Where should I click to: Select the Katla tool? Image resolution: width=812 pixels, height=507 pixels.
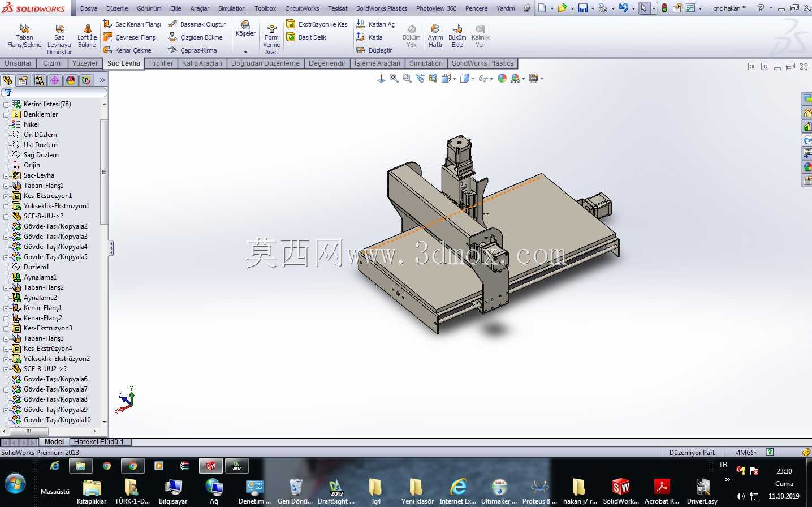pos(369,37)
